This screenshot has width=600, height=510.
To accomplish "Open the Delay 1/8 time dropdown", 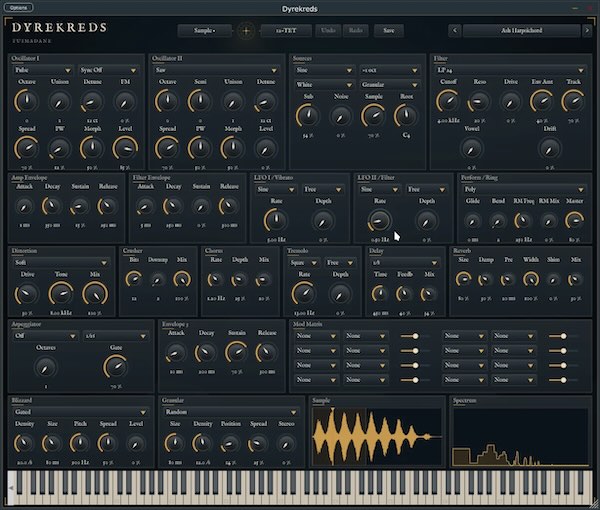I will [x=404, y=262].
